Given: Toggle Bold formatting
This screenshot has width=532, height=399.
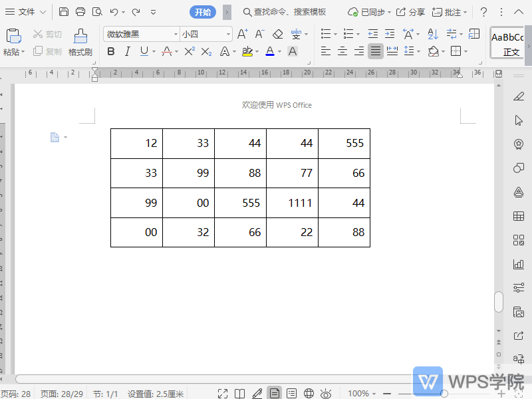Looking at the screenshot, I should [x=111, y=51].
